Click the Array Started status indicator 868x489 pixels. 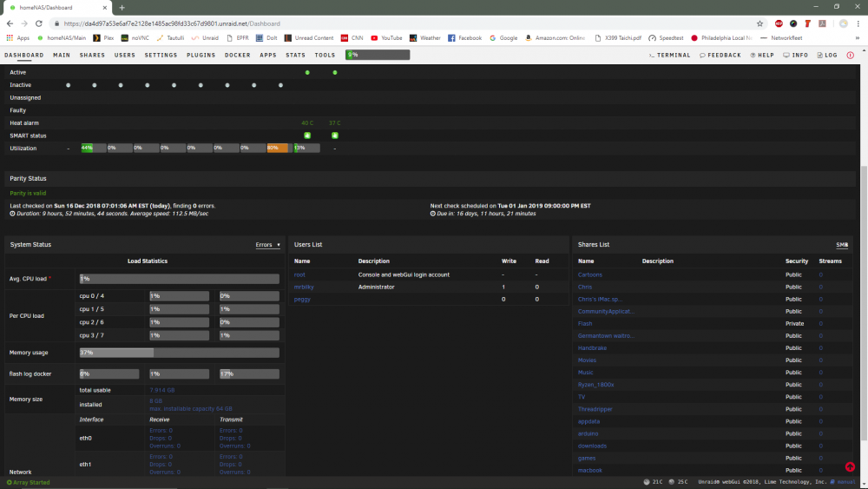(29, 482)
